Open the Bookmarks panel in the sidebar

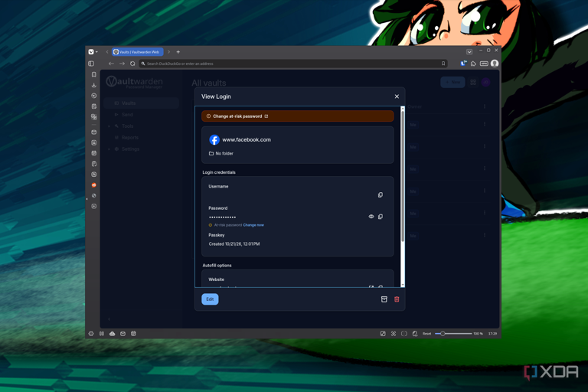tap(93, 75)
